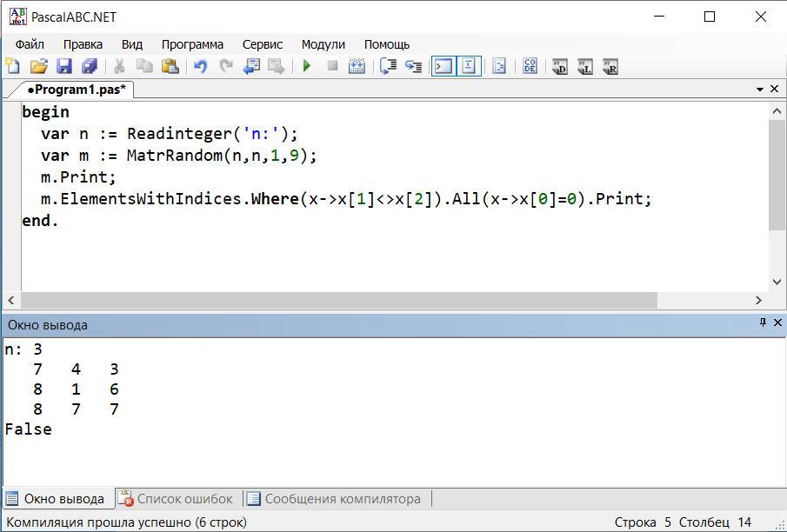Click the Open file folder icon
This screenshot has width=787, height=532.
(38, 66)
